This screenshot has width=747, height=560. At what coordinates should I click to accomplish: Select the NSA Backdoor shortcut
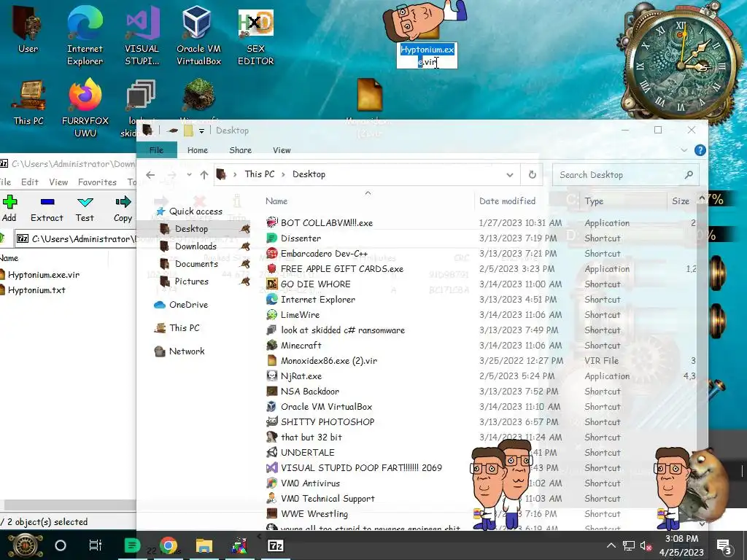[x=309, y=391]
